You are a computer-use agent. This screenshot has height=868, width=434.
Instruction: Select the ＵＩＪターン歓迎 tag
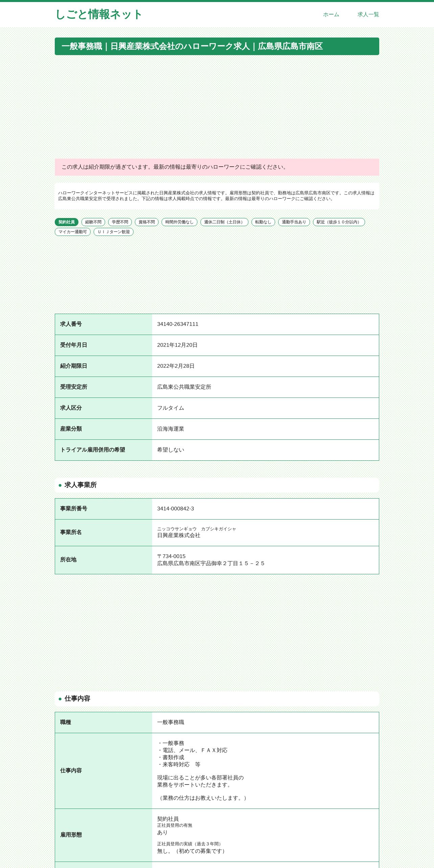[x=114, y=232]
